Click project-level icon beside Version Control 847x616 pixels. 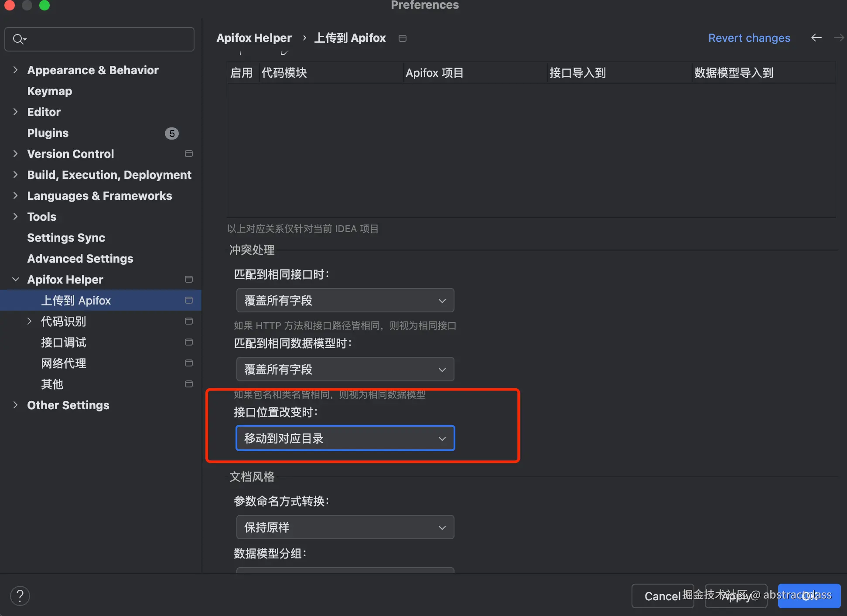point(189,154)
